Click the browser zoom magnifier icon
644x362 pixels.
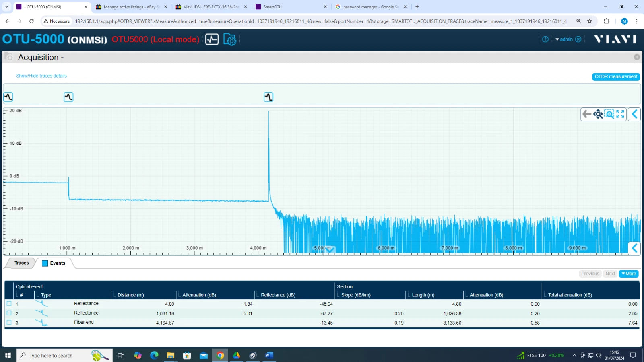(578, 21)
